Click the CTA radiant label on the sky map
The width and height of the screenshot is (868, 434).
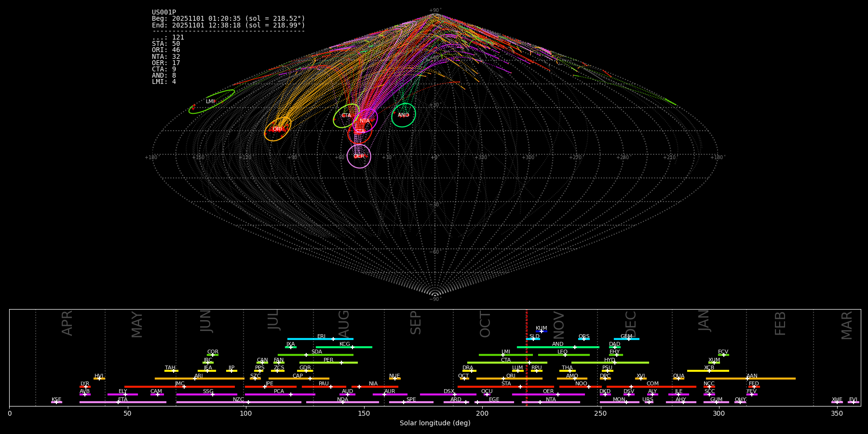pos(346,116)
